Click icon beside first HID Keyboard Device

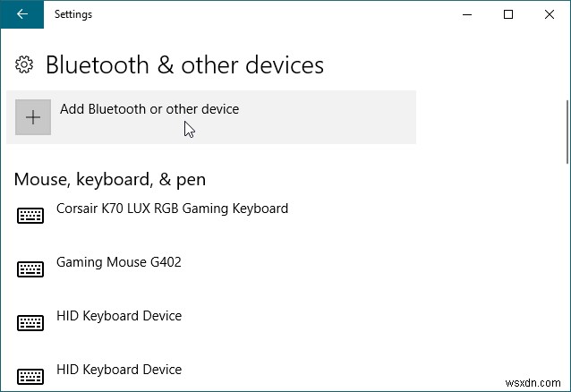pos(31,323)
